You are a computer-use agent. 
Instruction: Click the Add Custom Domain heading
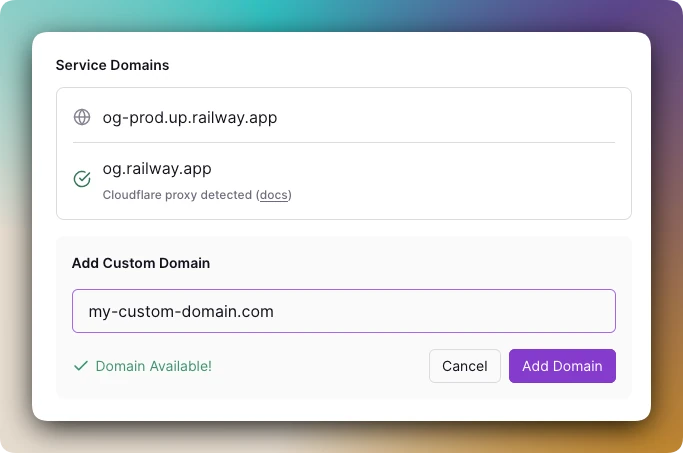pyautogui.click(x=141, y=263)
